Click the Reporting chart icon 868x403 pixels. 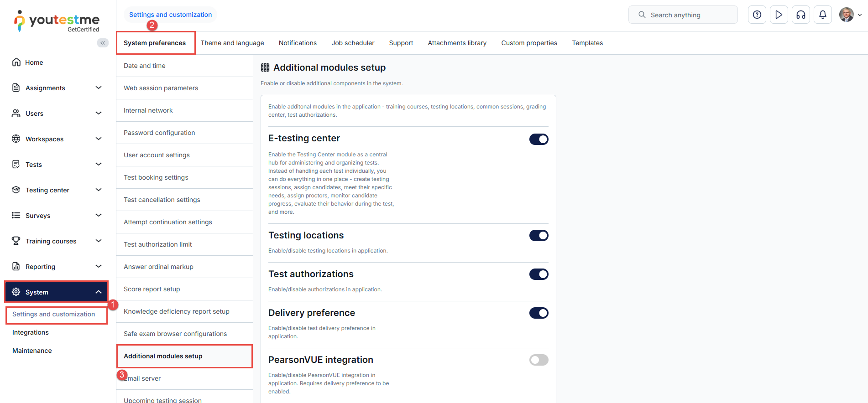(x=16, y=266)
